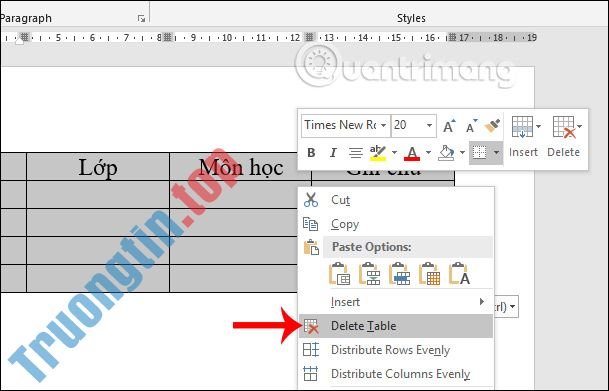Open the Times New Roman font dropdown
609x391 pixels.
[x=383, y=125]
